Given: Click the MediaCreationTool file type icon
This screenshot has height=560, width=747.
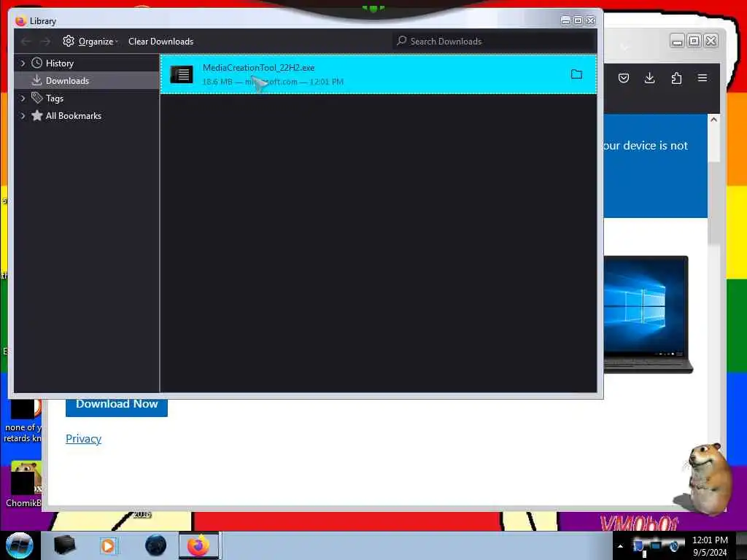Looking at the screenshot, I should tap(182, 74).
